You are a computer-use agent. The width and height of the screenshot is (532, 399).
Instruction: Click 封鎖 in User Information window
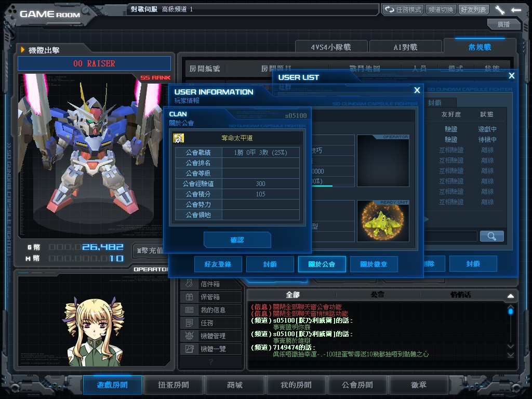(270, 264)
